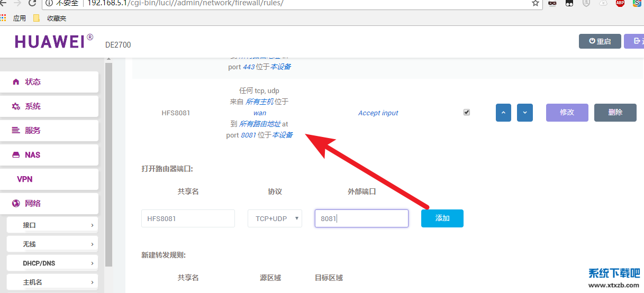The width and height of the screenshot is (644, 293).
Task: Open the TCP+UDP protocol dropdown
Action: 275,218
